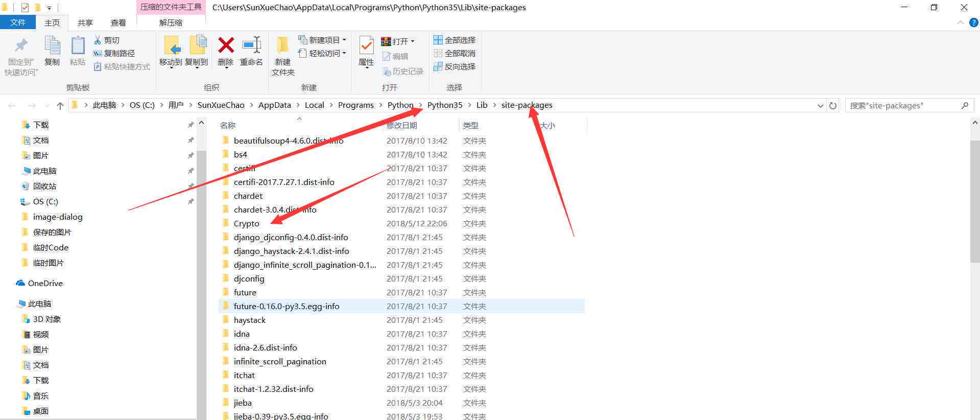Go to AppData in breadcrumb
980x420 pixels.
[x=274, y=105]
